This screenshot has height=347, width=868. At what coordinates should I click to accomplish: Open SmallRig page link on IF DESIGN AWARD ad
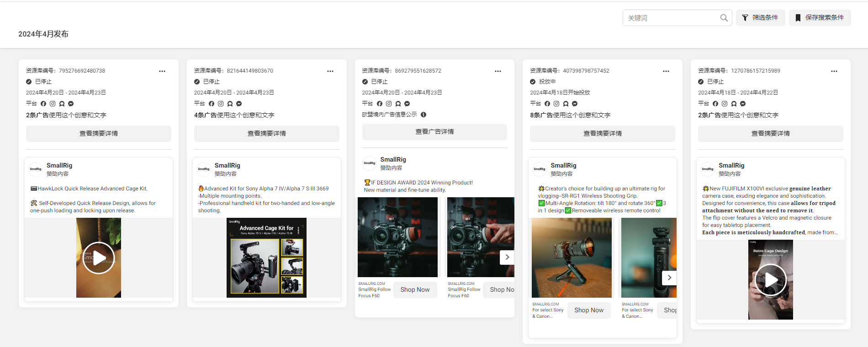(x=393, y=159)
